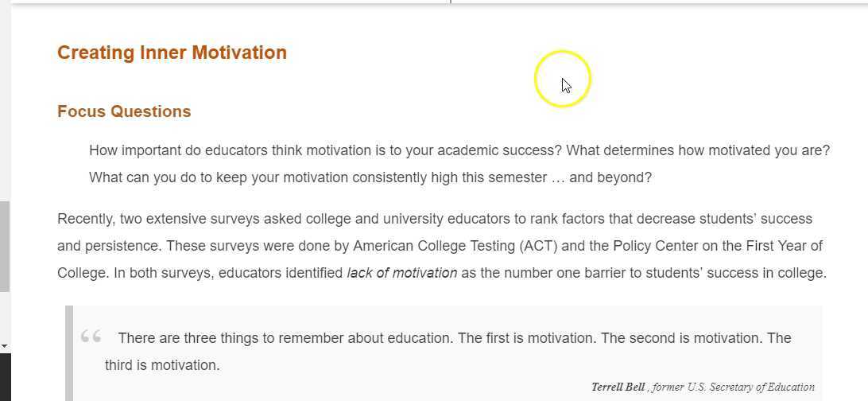This screenshot has width=868, height=401.
Task: Click "former U.S. Secretary of Education" attribution
Action: (x=733, y=387)
